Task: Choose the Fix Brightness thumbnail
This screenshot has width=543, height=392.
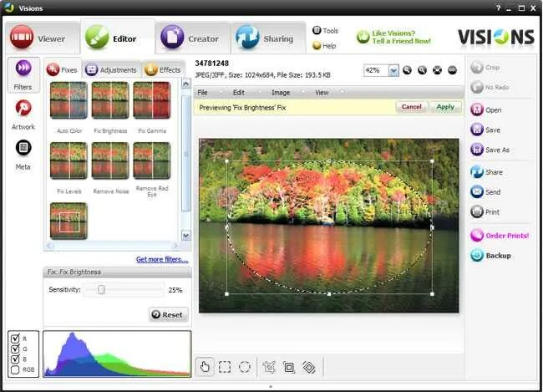Action: (x=110, y=100)
